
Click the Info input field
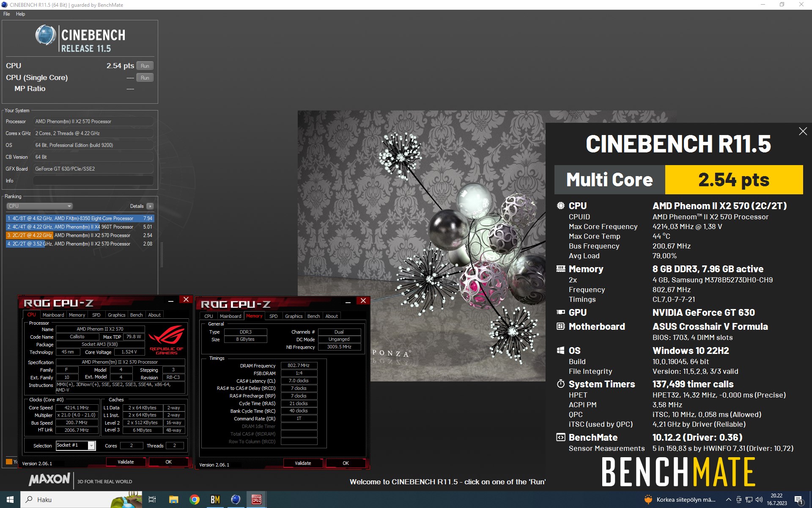(x=93, y=181)
